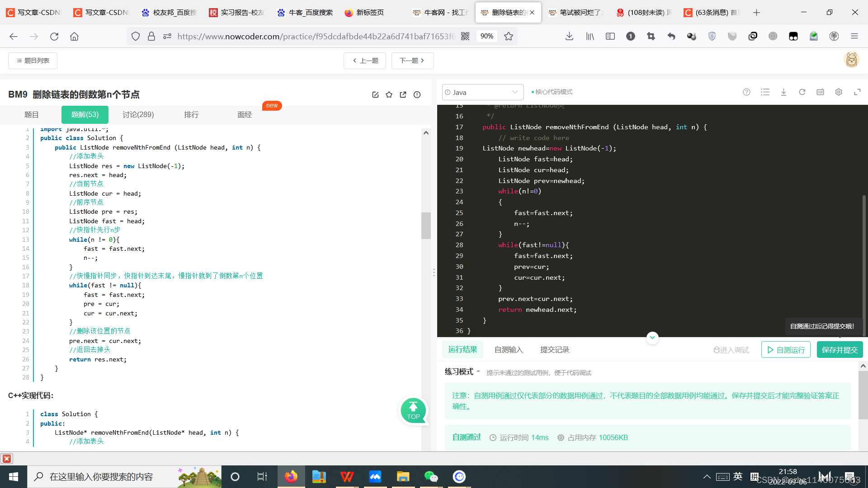Submit code via 保存并提交 button

coord(840,349)
